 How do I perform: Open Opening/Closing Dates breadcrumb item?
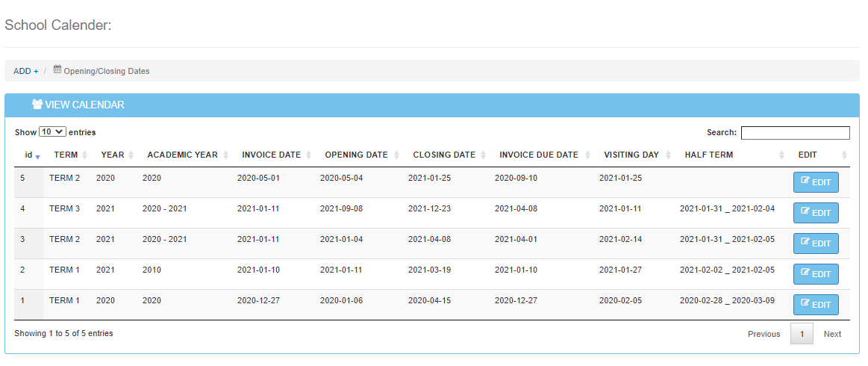[x=106, y=71]
